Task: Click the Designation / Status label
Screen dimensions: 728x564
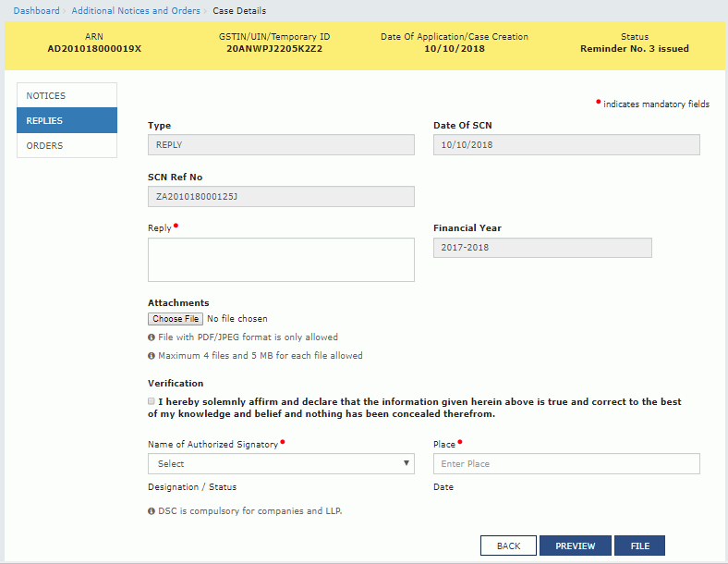Action: [x=192, y=487]
